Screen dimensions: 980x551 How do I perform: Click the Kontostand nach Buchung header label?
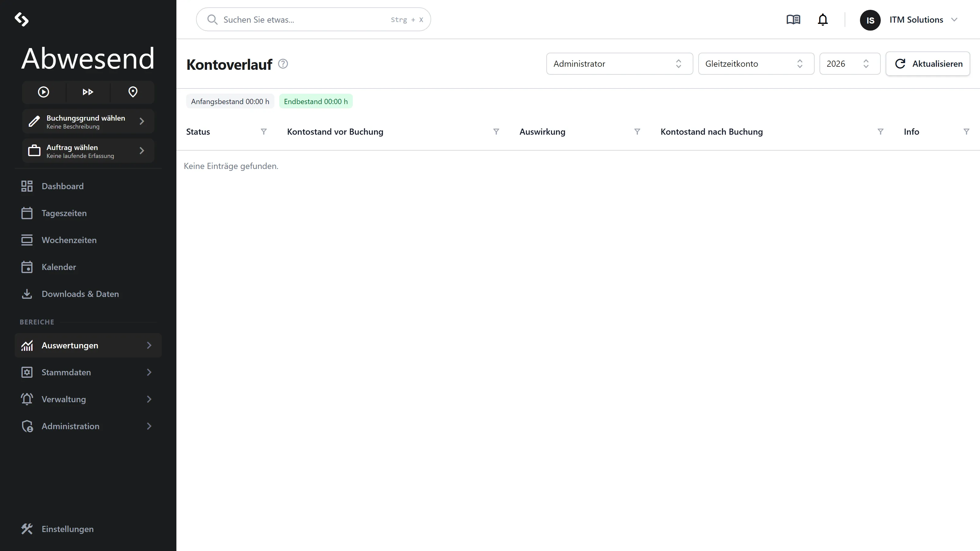coord(711,132)
